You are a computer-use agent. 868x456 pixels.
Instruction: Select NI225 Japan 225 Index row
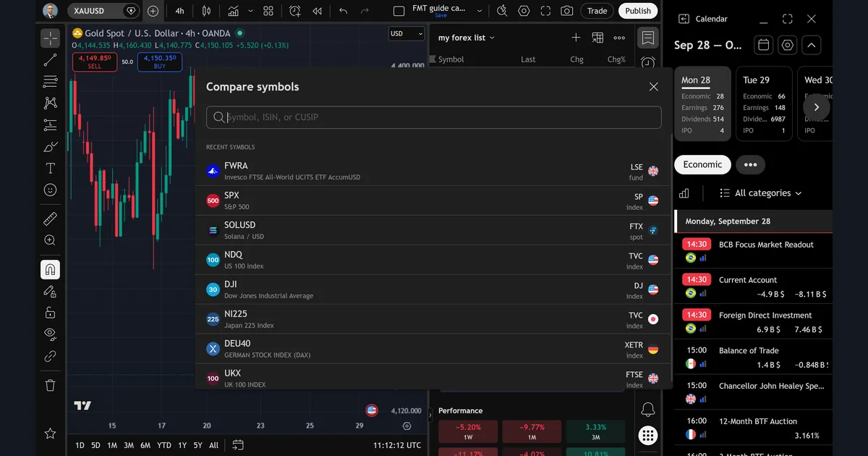434,319
